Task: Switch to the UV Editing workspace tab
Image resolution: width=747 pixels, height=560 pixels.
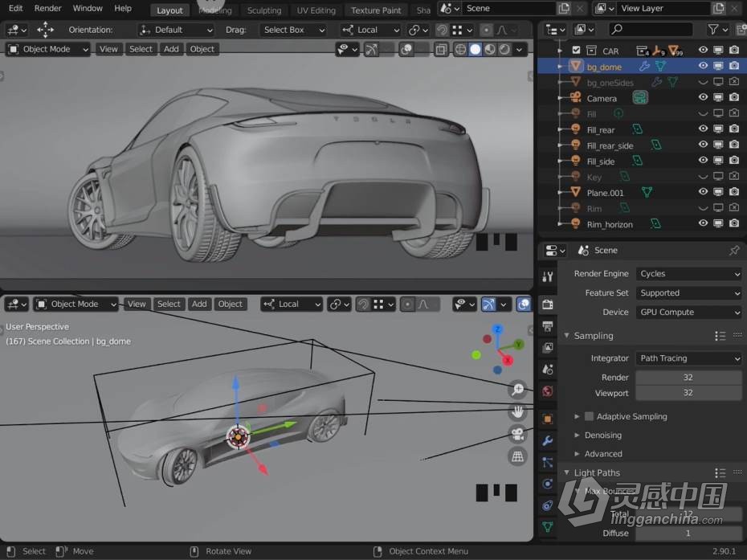Action: (316, 10)
